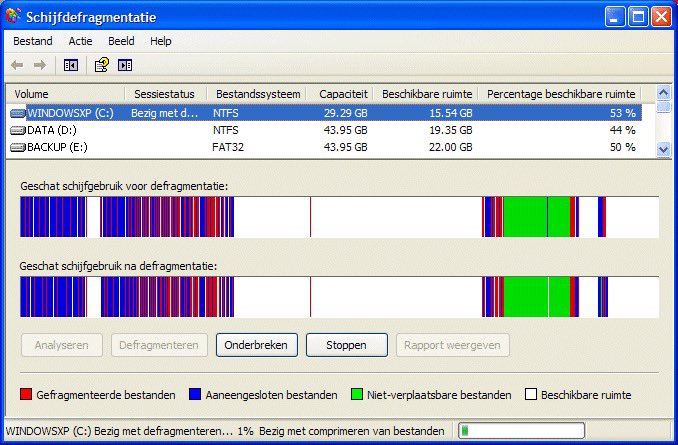678x445 pixels.
Task: Click the 'Bezig met d...' status cell
Action: tap(164, 113)
